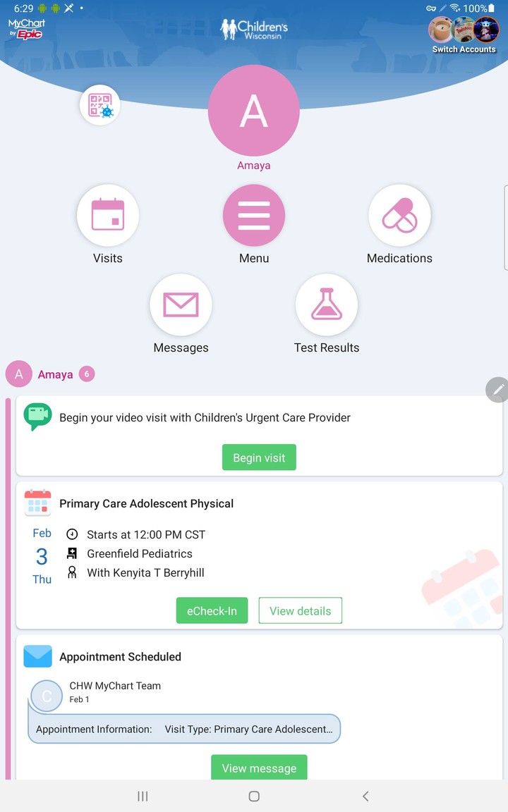Open the Visits calendar icon
Image resolution: width=508 pixels, height=812 pixels.
108,216
